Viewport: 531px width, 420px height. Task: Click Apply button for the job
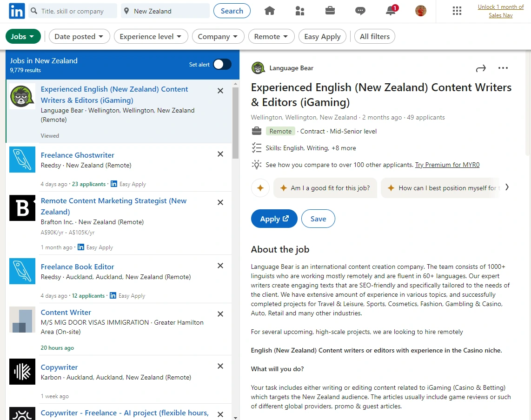click(274, 219)
